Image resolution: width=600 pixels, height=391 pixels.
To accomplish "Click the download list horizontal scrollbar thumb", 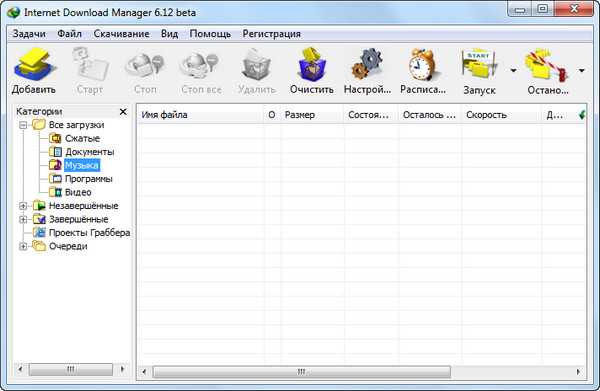I will tap(302, 371).
